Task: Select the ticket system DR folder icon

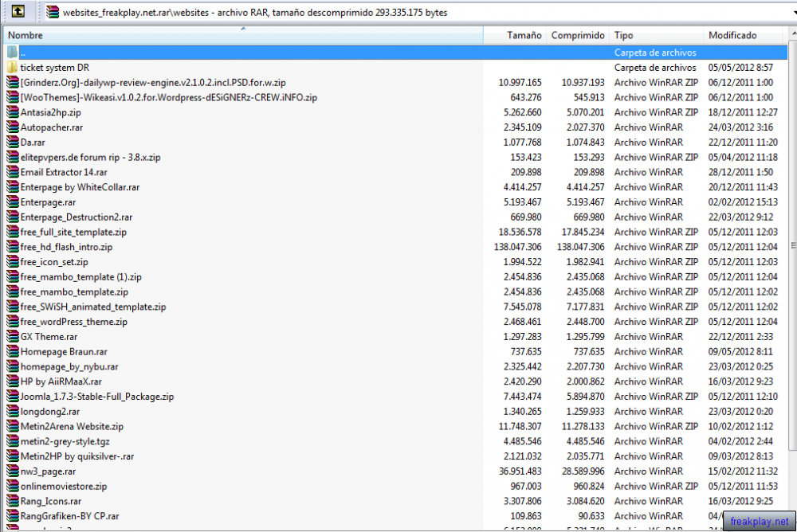Action: [12, 67]
